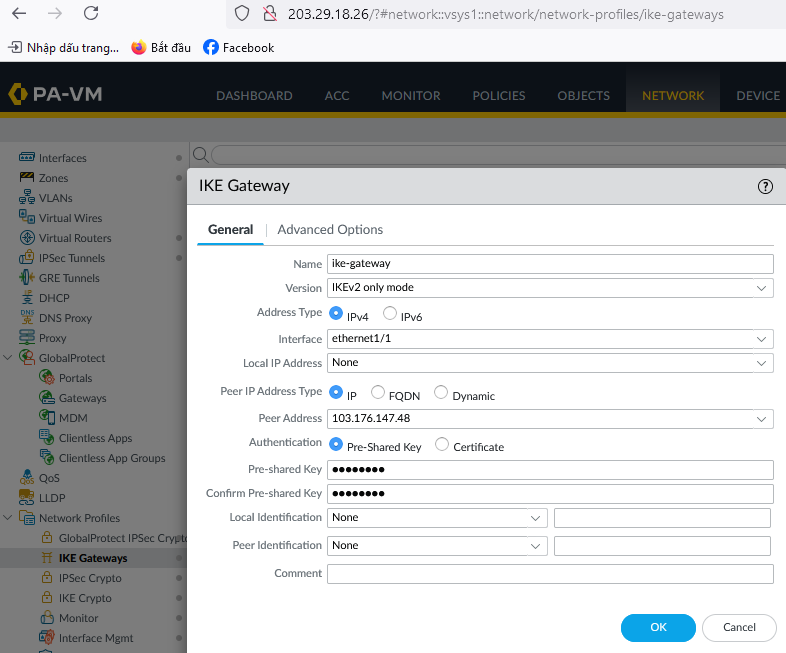Click the browser reload icon

coord(91,14)
